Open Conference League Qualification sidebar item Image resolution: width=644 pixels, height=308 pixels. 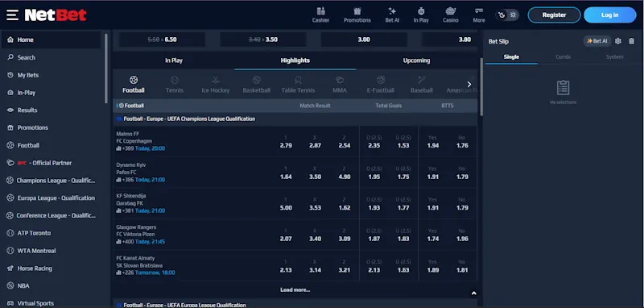click(51, 215)
